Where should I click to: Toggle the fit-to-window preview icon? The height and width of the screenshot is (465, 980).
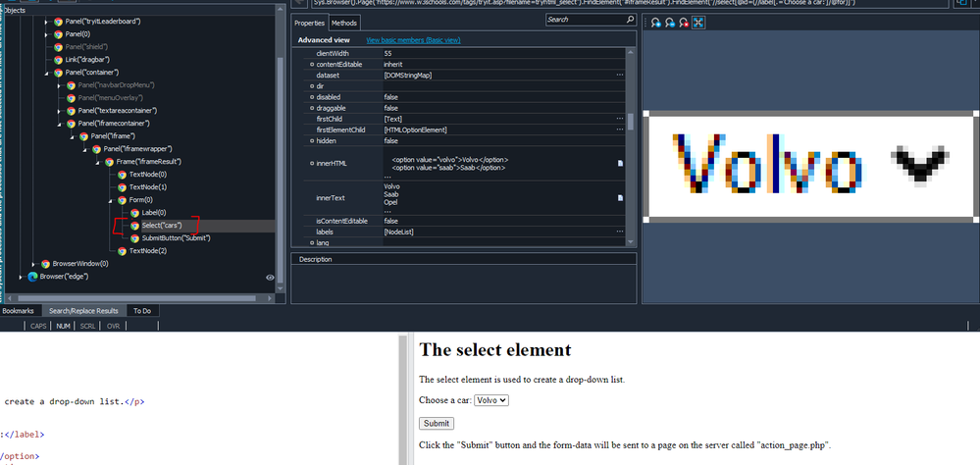(698, 23)
